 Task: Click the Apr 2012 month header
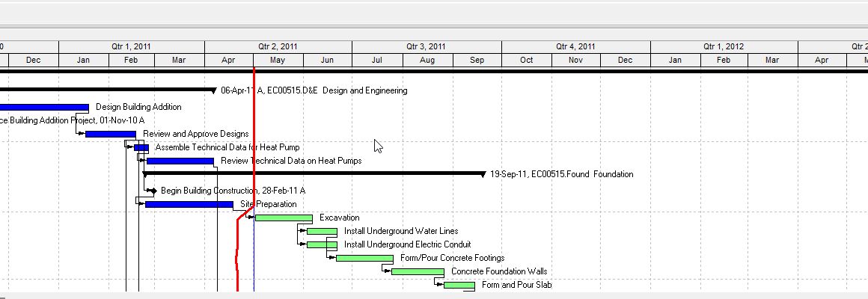[822, 61]
